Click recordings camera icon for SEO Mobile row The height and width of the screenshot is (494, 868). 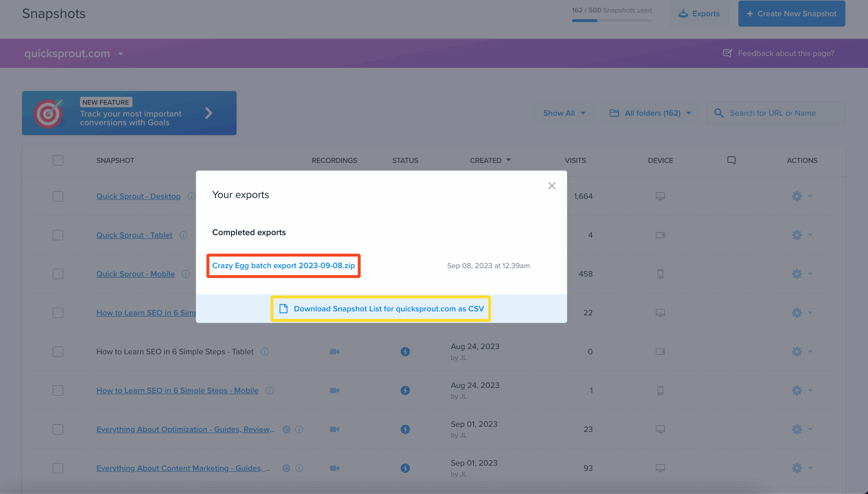pyautogui.click(x=334, y=391)
